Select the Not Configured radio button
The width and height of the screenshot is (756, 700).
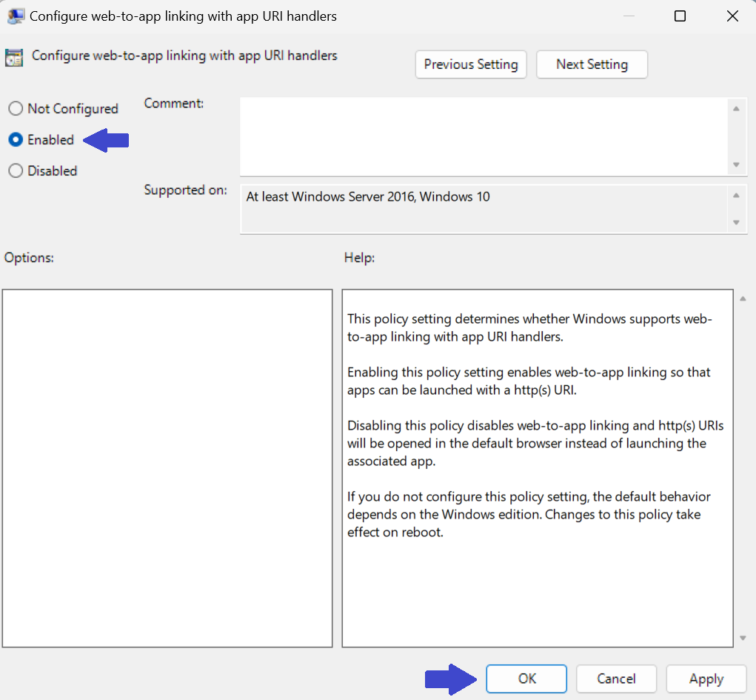pyautogui.click(x=16, y=109)
